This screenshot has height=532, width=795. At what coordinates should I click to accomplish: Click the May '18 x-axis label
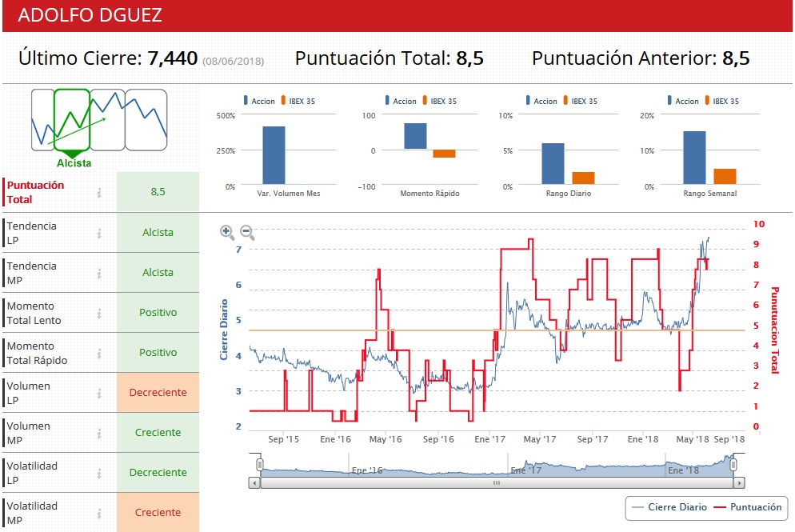(x=693, y=439)
